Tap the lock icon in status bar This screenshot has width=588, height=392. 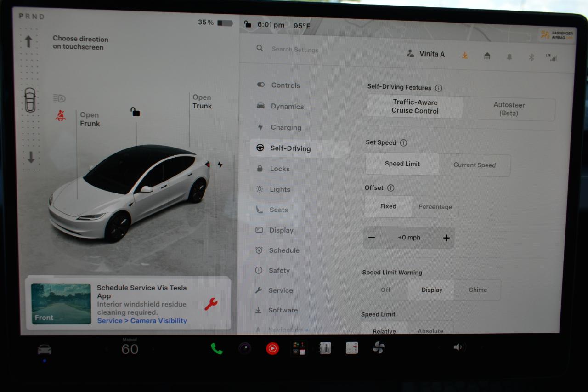tap(248, 24)
